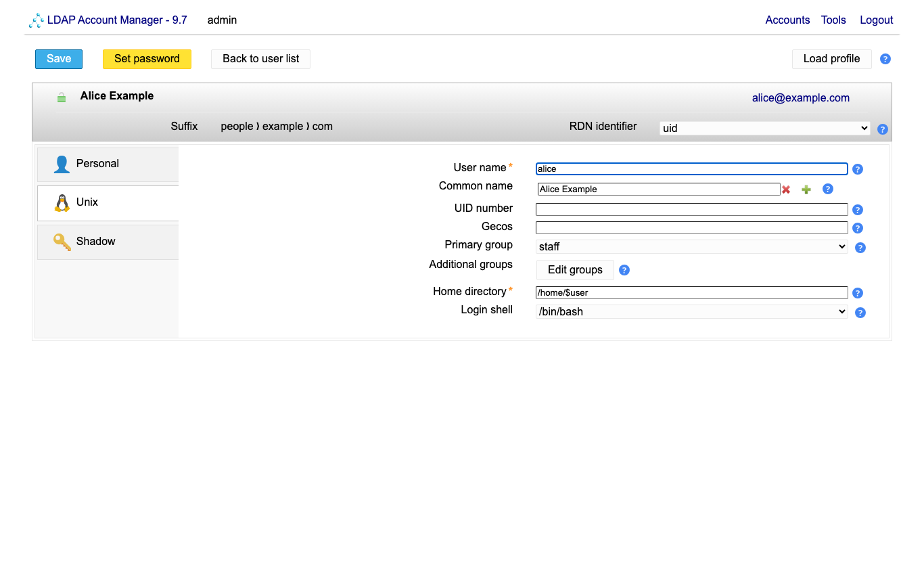Switch to the Personal tab
This screenshot has width=924, height=582.
pyautogui.click(x=108, y=164)
